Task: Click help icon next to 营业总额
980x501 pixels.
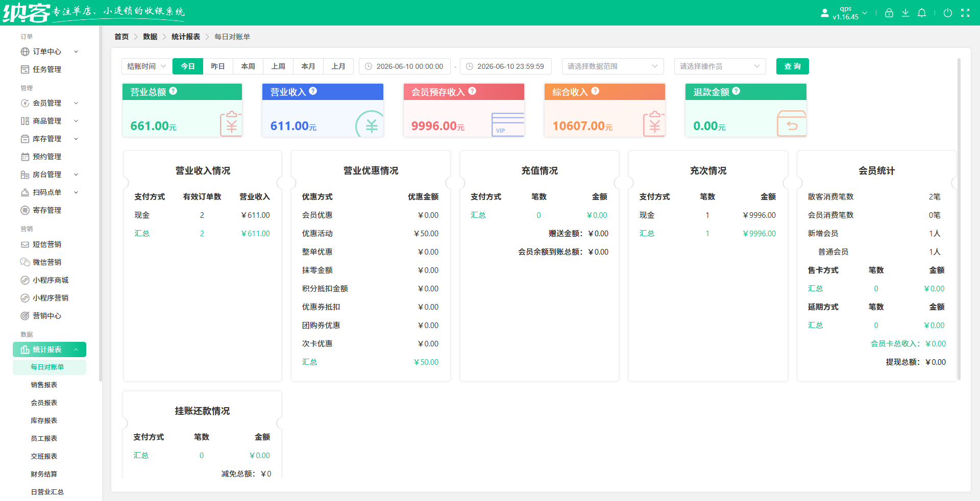Action: click(x=173, y=91)
